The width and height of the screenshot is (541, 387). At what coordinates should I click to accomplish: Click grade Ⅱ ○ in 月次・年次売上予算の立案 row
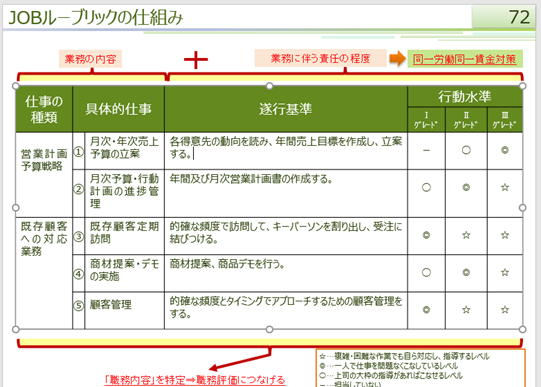[466, 150]
